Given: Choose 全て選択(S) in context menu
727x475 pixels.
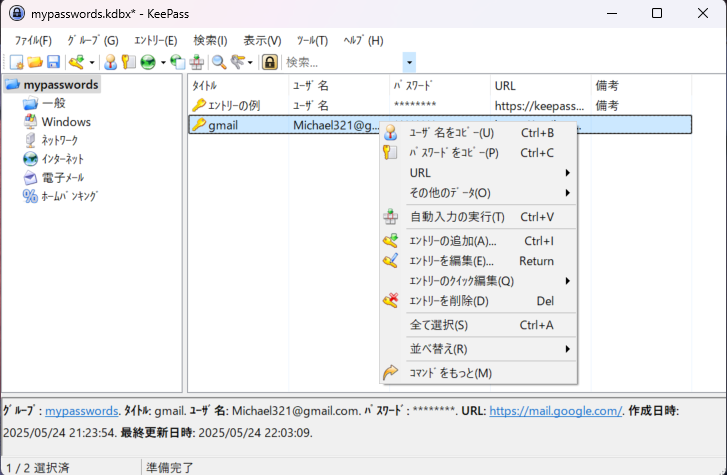Looking at the screenshot, I should click(478, 325).
